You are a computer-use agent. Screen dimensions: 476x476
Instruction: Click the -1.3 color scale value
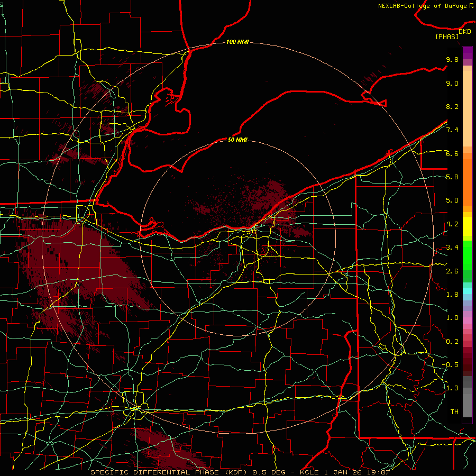pos(450,388)
